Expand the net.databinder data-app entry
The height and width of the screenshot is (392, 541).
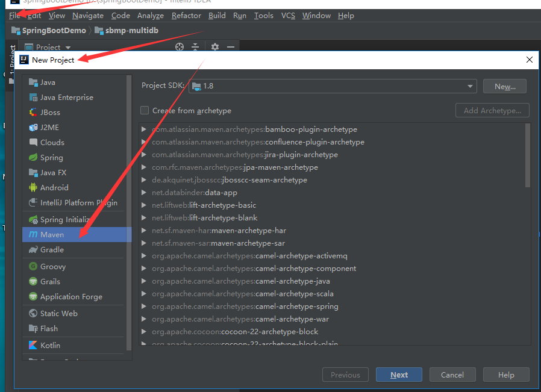[x=144, y=192]
